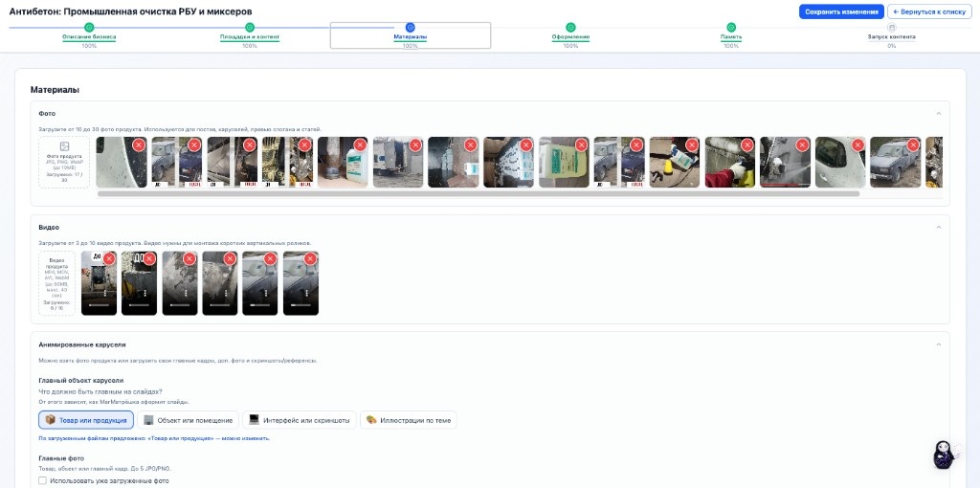The image size is (980, 488).
Task: Remove the fifth photo showing a white canister
Action: tap(360, 144)
